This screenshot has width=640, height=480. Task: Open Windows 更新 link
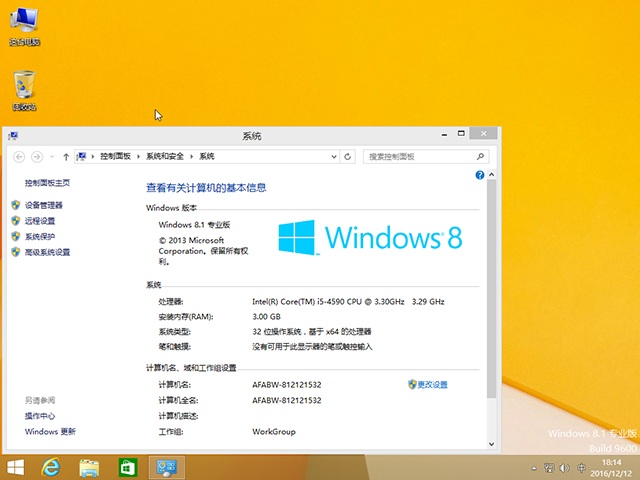[50, 432]
